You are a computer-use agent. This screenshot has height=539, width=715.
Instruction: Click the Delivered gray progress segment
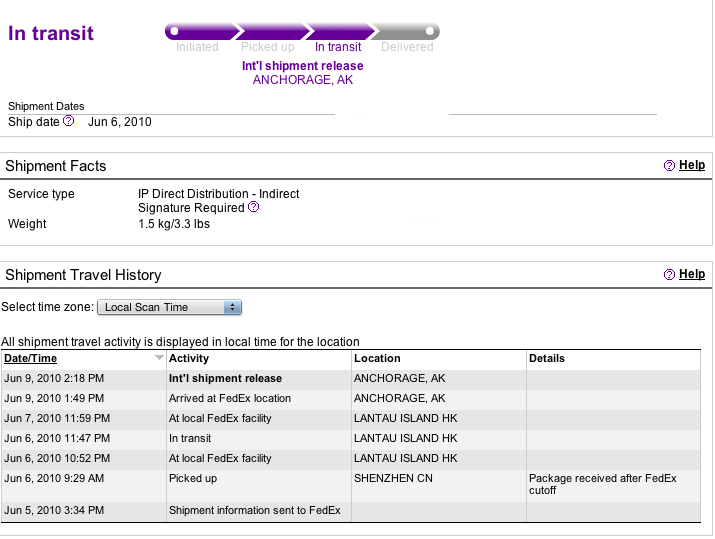tap(405, 31)
